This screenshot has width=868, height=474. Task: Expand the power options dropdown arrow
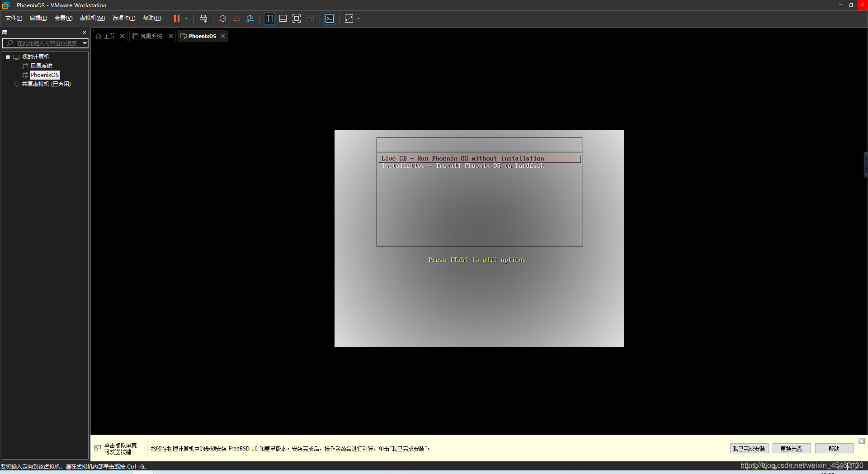[186, 19]
